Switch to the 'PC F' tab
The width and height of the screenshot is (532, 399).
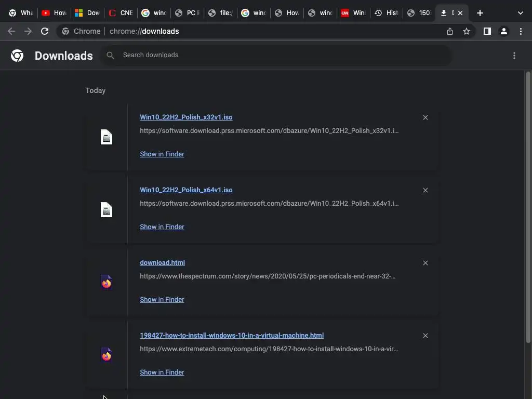(x=187, y=13)
